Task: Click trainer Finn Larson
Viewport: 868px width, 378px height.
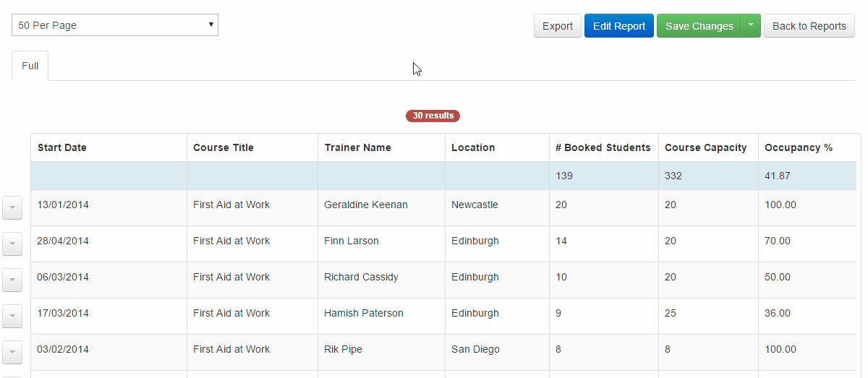Action: tap(352, 241)
